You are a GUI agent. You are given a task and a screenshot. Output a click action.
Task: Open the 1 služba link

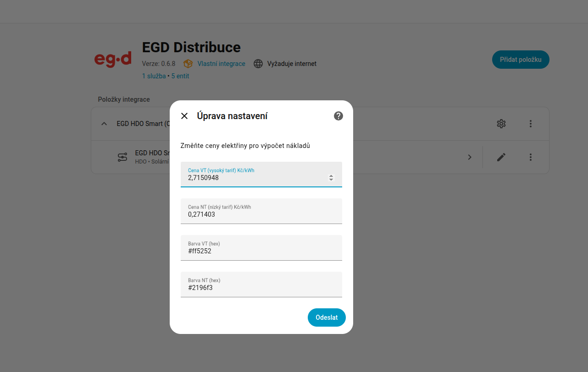(154, 76)
